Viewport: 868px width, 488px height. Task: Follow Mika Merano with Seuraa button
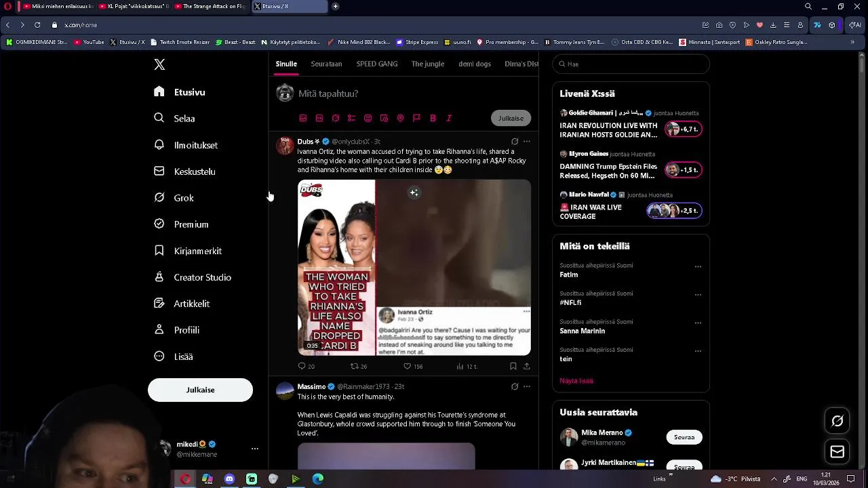pos(684,437)
